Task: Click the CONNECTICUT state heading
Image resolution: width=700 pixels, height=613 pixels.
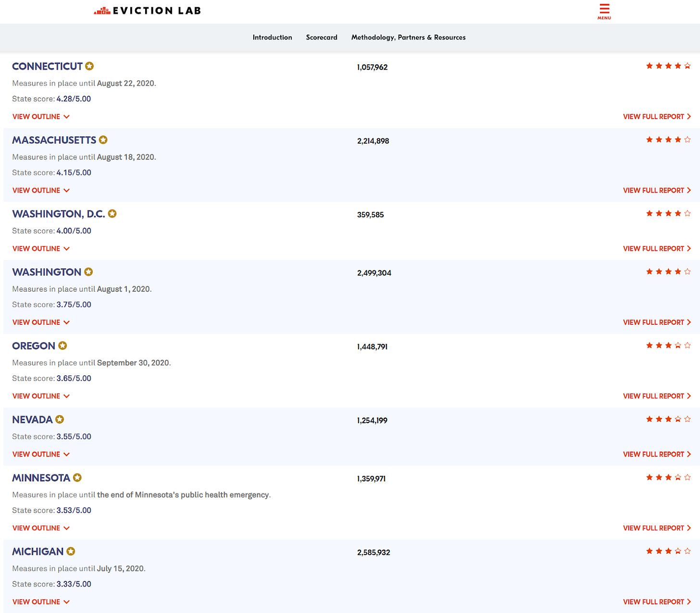Action: (x=47, y=66)
